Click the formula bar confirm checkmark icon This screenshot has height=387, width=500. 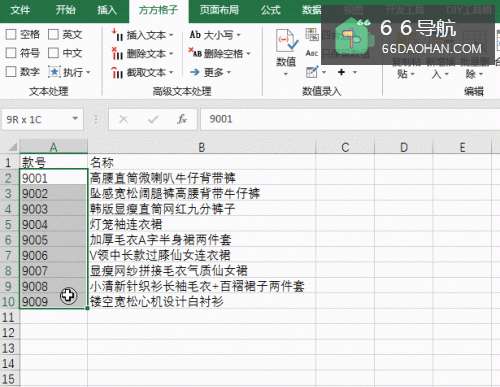pyautogui.click(x=153, y=119)
